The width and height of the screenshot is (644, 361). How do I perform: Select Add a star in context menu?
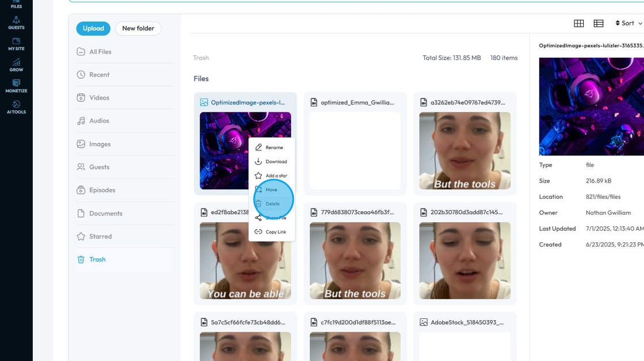tap(271, 176)
